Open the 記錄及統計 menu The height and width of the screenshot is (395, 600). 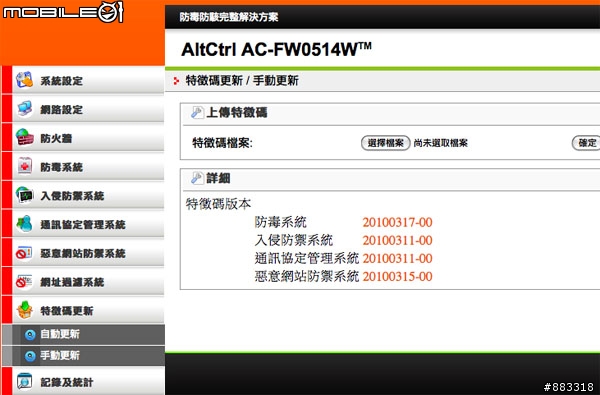click(x=83, y=382)
